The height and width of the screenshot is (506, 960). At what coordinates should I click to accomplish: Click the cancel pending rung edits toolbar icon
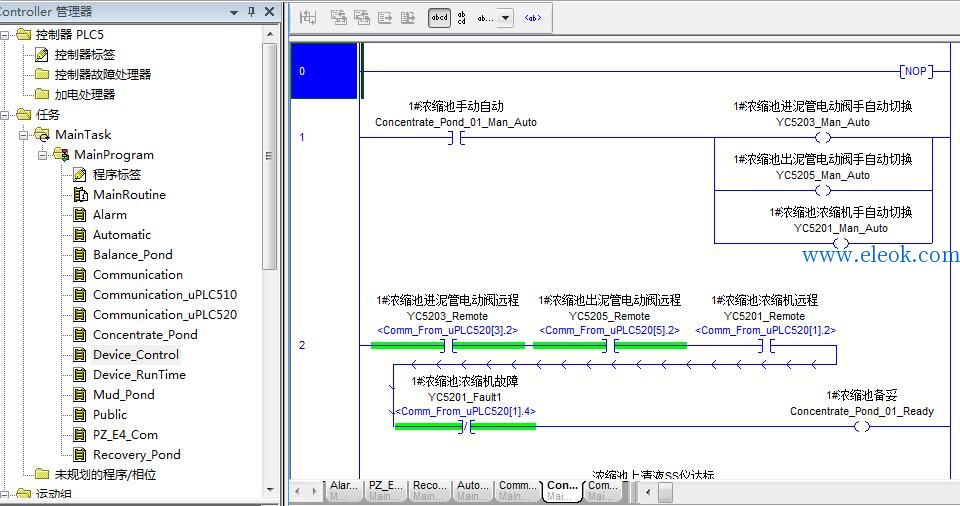(x=362, y=17)
